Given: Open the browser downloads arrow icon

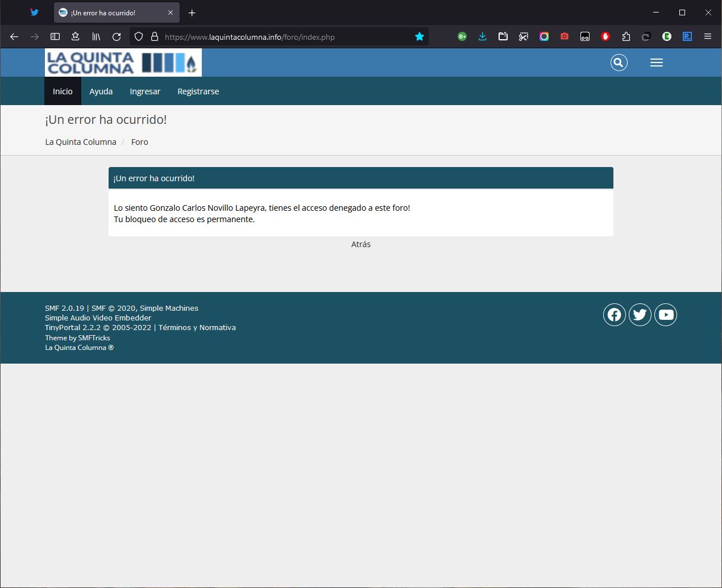Looking at the screenshot, I should 482,37.
